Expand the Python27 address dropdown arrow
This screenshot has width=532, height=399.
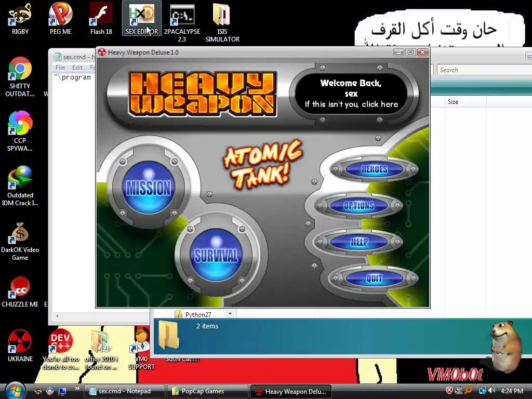(230, 313)
